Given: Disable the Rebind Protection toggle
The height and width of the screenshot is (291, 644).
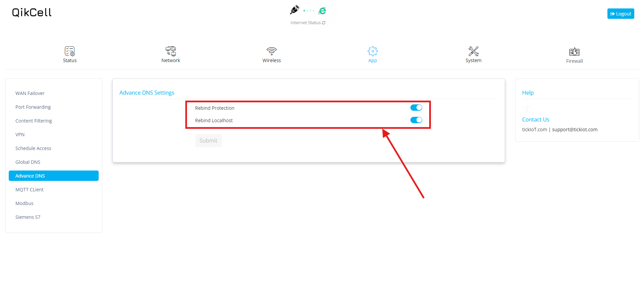Looking at the screenshot, I should (416, 108).
